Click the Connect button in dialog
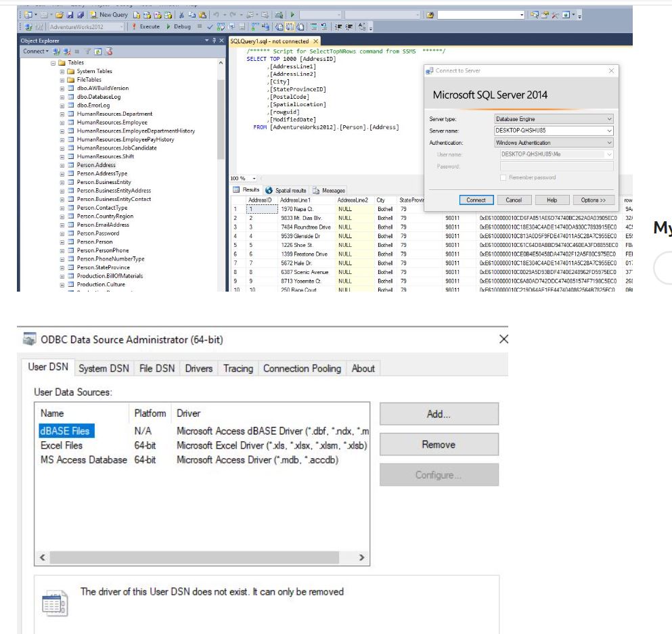This screenshot has width=672, height=634. pyautogui.click(x=476, y=200)
